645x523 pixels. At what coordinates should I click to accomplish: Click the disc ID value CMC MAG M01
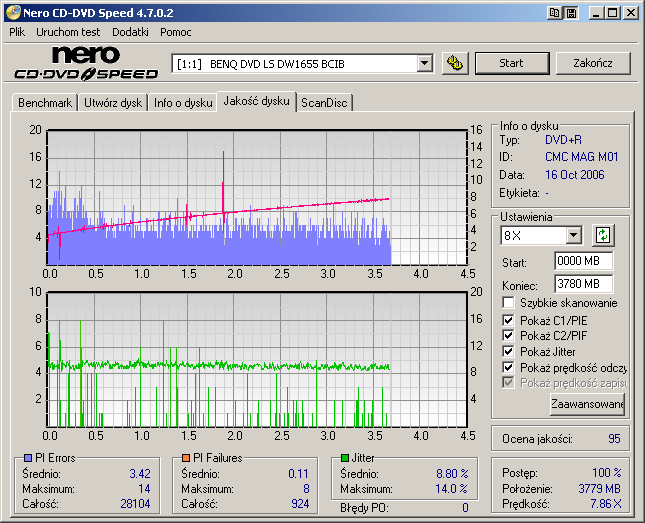[x=581, y=157]
